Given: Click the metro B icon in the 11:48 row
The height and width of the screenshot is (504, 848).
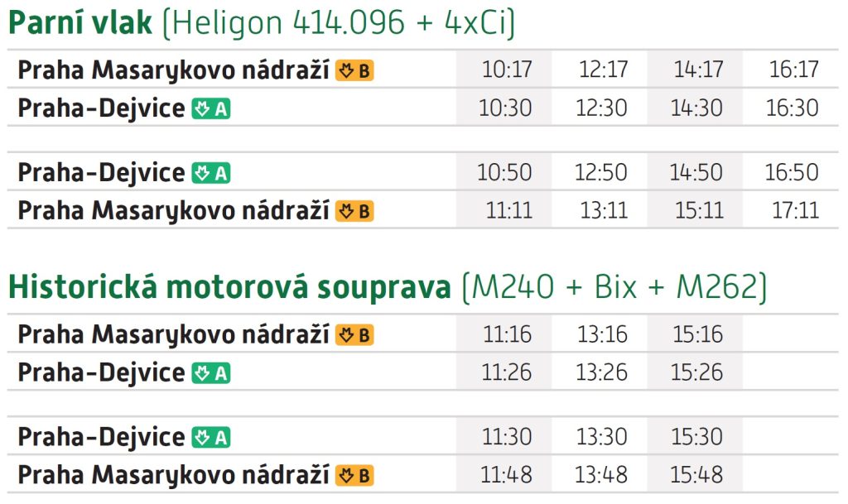Looking at the screenshot, I should pyautogui.click(x=354, y=476).
